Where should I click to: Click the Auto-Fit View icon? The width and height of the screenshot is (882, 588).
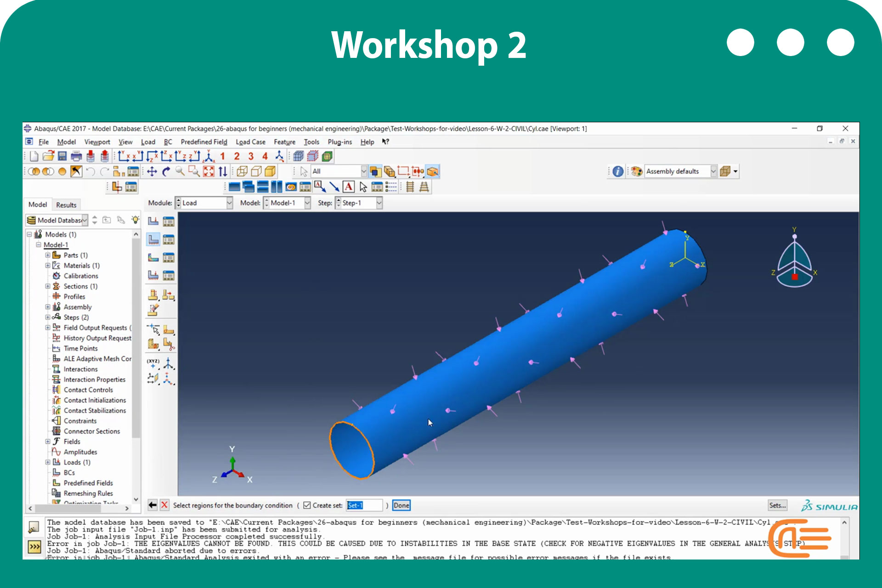[x=209, y=171]
